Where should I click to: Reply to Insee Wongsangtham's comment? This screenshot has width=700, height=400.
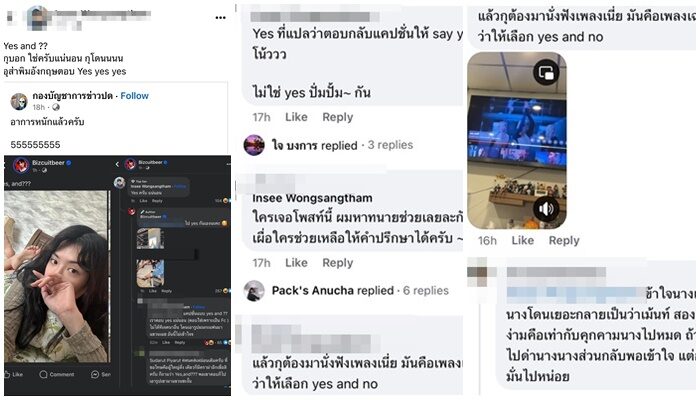(x=338, y=263)
